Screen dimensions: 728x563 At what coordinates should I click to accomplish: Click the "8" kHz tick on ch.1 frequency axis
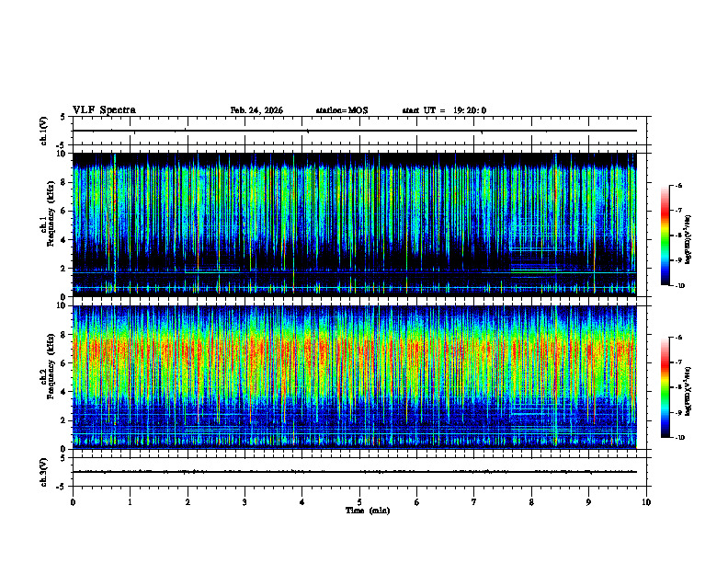[64, 182]
